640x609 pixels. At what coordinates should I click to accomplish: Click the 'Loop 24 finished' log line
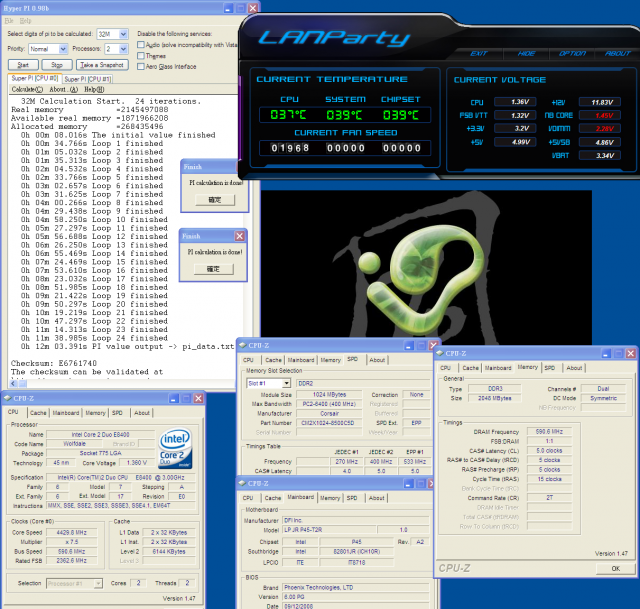click(94, 338)
